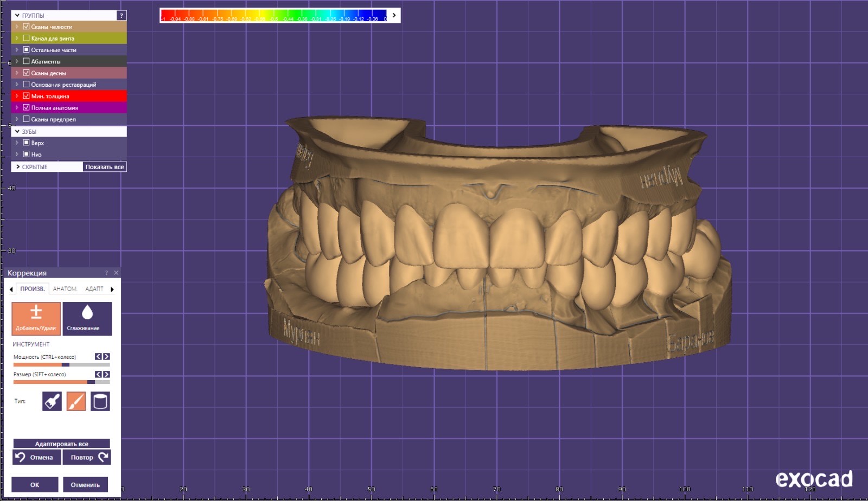
Task: Switch to the АДАПТ tab
Action: [94, 289]
